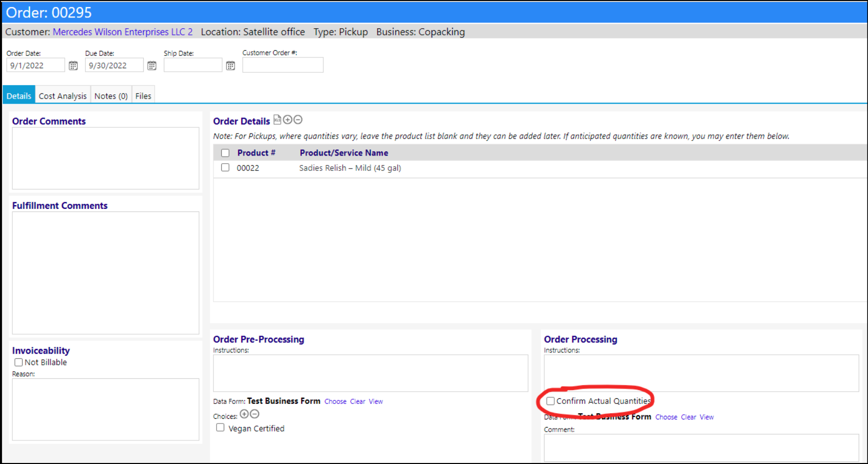The image size is (868, 464).
Task: Open the Due Date calendar picker
Action: point(152,66)
